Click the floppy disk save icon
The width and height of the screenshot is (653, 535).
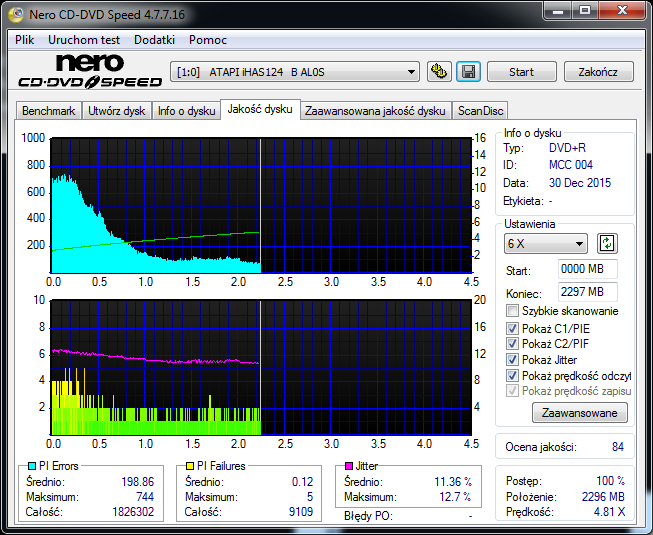[469, 72]
